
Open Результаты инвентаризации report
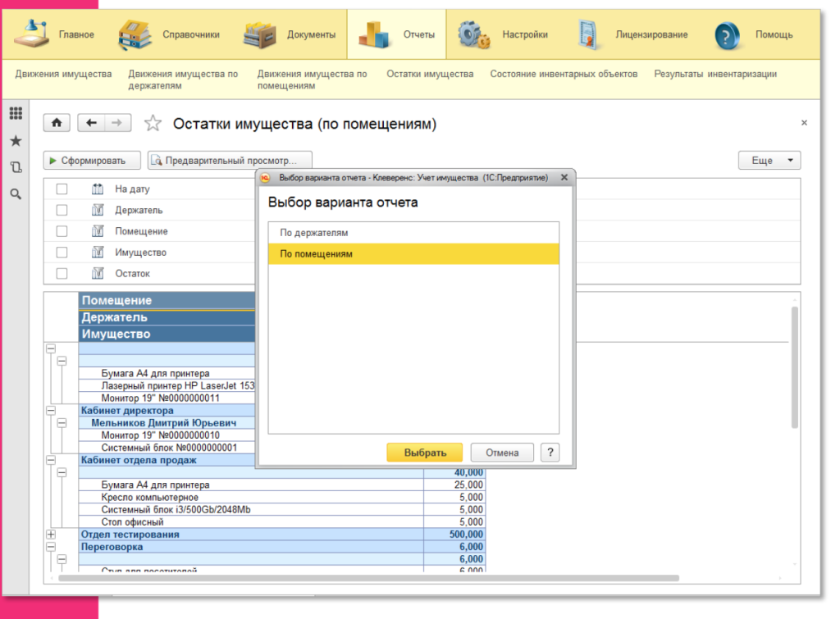[714, 74]
